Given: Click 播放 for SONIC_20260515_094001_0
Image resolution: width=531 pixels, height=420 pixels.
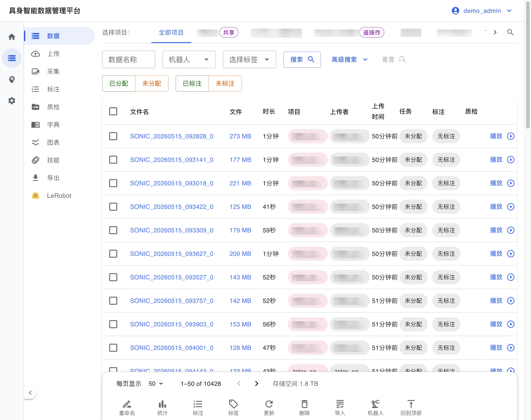Looking at the screenshot, I should 496,348.
